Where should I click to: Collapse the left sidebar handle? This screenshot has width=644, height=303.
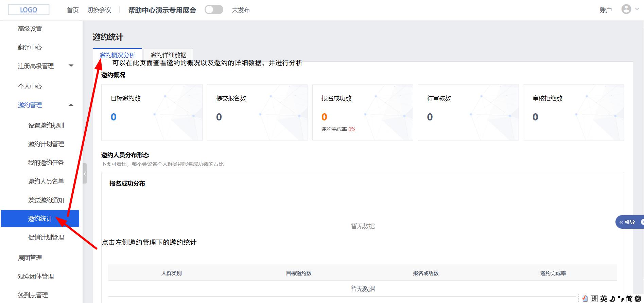coord(85,173)
